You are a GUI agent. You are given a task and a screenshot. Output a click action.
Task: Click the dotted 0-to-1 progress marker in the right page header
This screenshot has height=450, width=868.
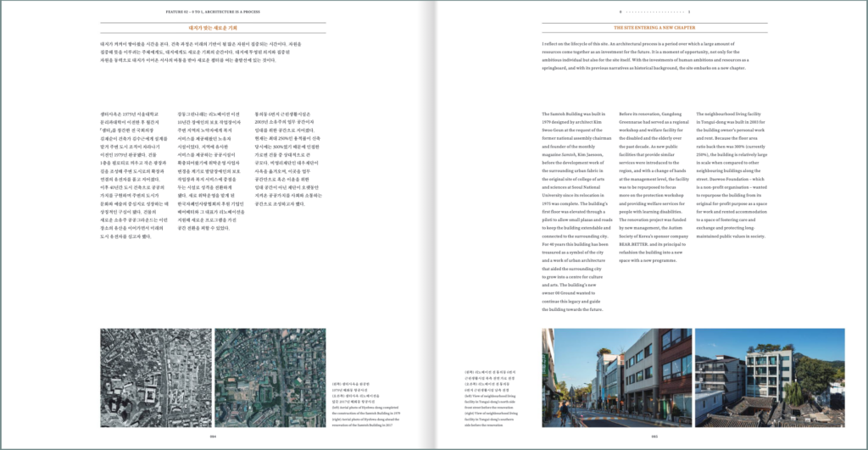coord(654,12)
